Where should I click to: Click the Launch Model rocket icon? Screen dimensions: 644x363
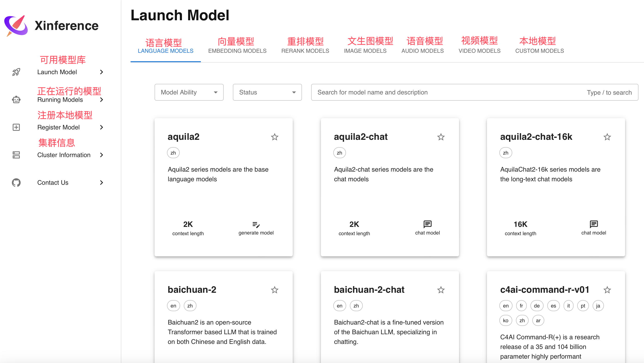point(16,72)
